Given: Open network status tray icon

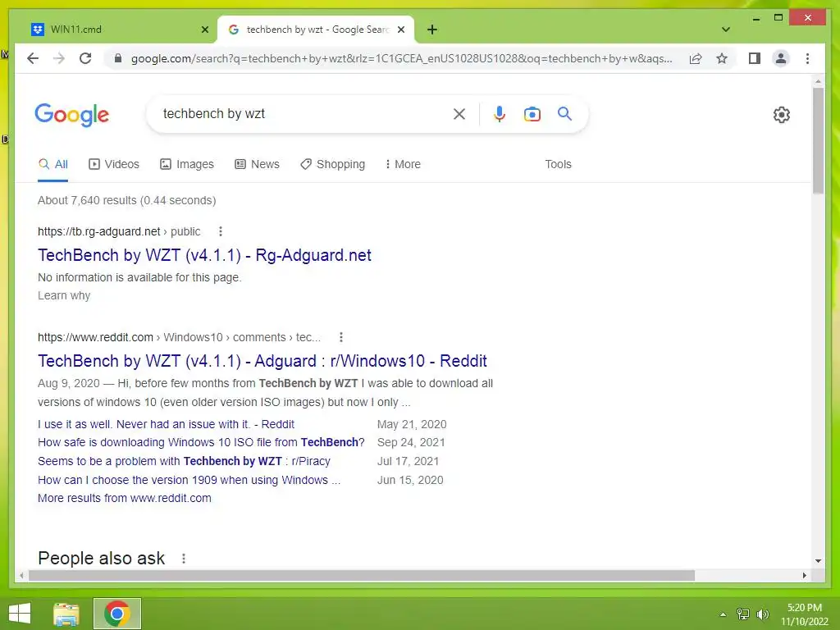Looking at the screenshot, I should pyautogui.click(x=743, y=614).
